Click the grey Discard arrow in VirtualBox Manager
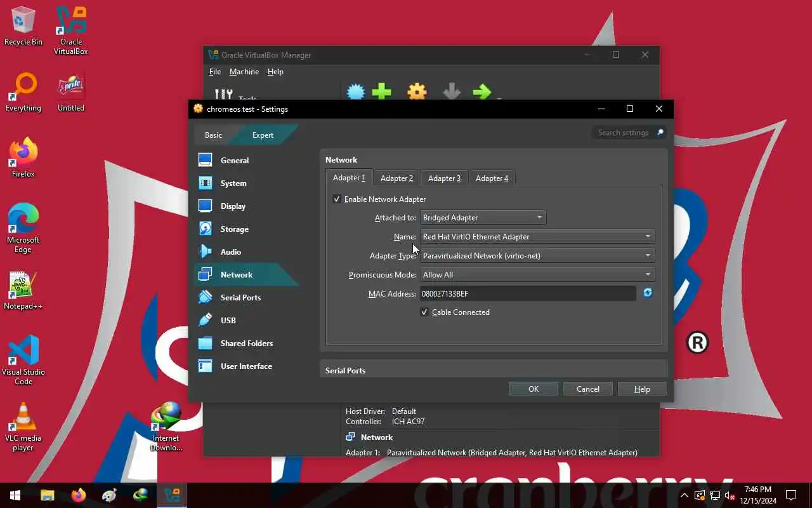 click(452, 93)
